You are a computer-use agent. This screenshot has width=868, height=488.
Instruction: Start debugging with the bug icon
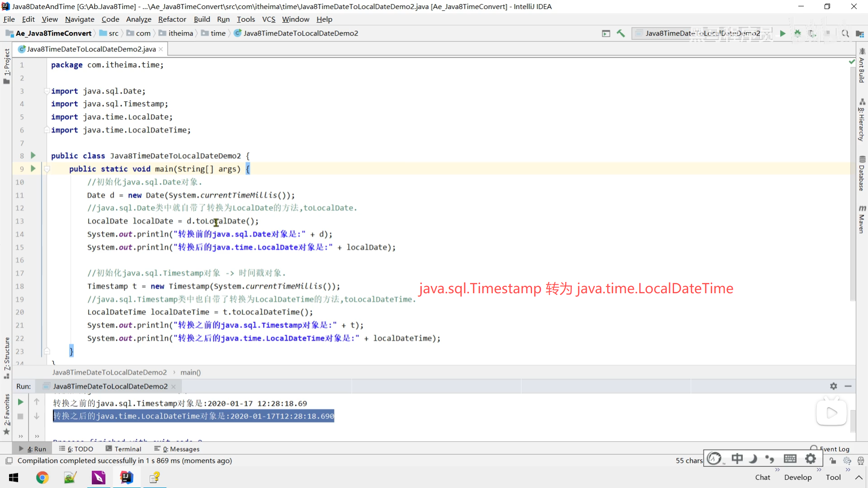point(797,33)
